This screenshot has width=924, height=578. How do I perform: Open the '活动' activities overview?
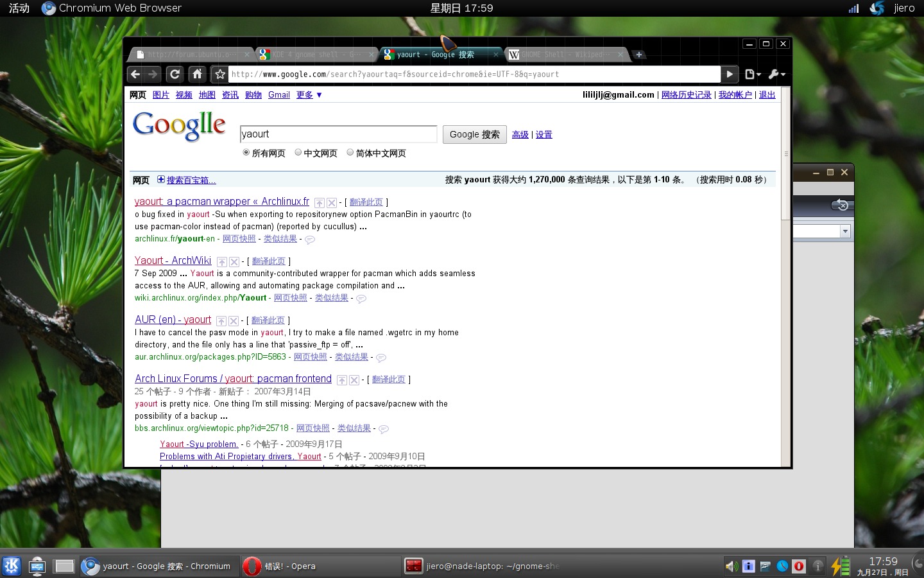tap(19, 8)
